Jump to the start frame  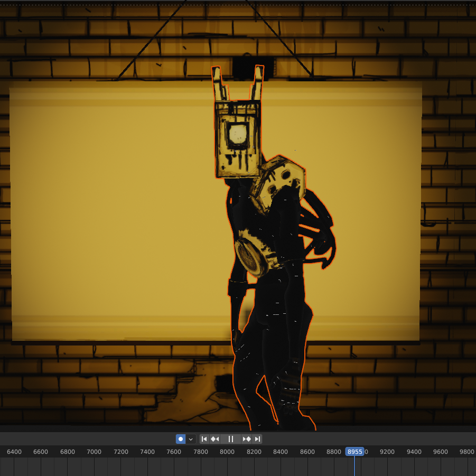click(204, 439)
